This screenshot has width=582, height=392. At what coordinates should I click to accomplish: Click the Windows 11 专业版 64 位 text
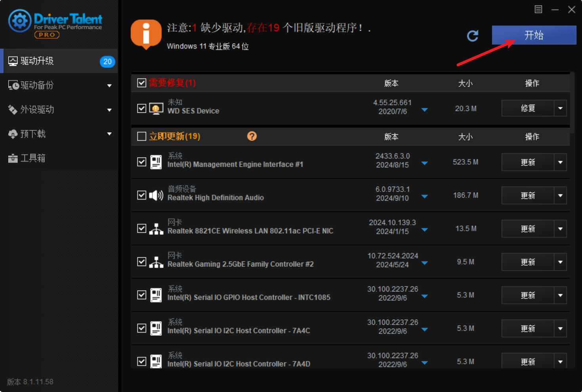tap(208, 46)
